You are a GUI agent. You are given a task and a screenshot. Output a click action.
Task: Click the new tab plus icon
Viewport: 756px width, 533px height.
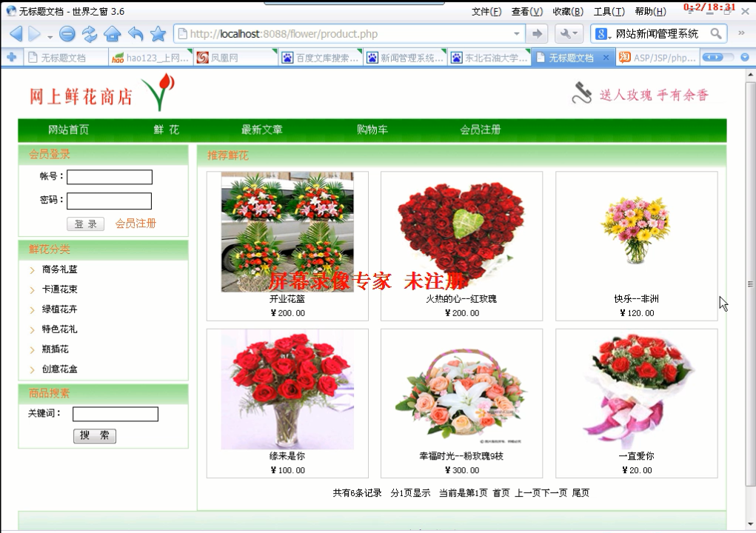(x=12, y=57)
